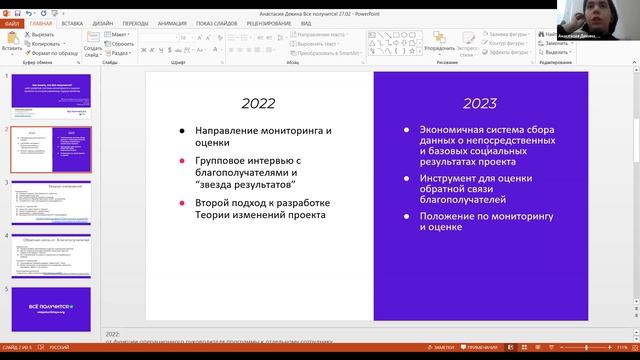This screenshot has height=360, width=640.
Task: Toggle the Заметки (Notes) pane
Action: [x=441, y=347]
